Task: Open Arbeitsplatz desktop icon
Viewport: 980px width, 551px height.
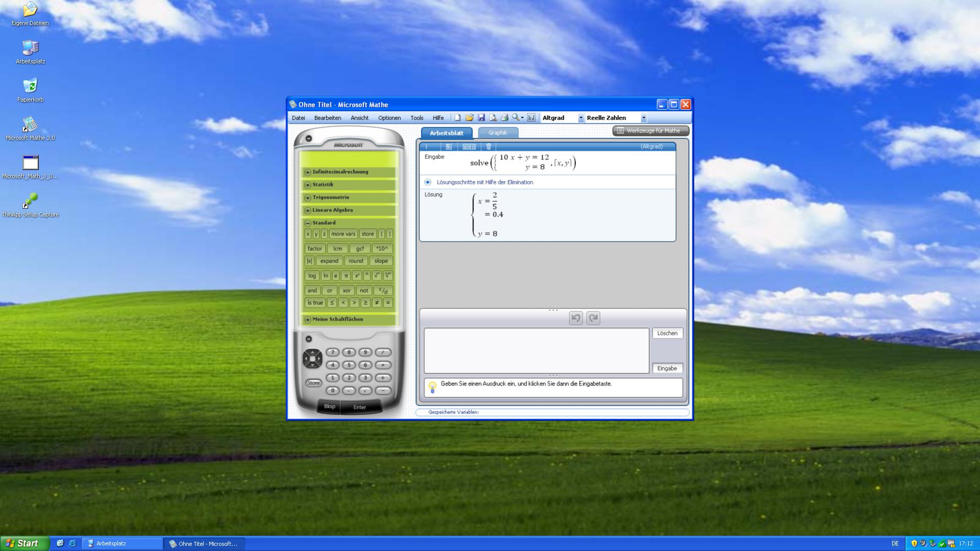Action: (30, 52)
